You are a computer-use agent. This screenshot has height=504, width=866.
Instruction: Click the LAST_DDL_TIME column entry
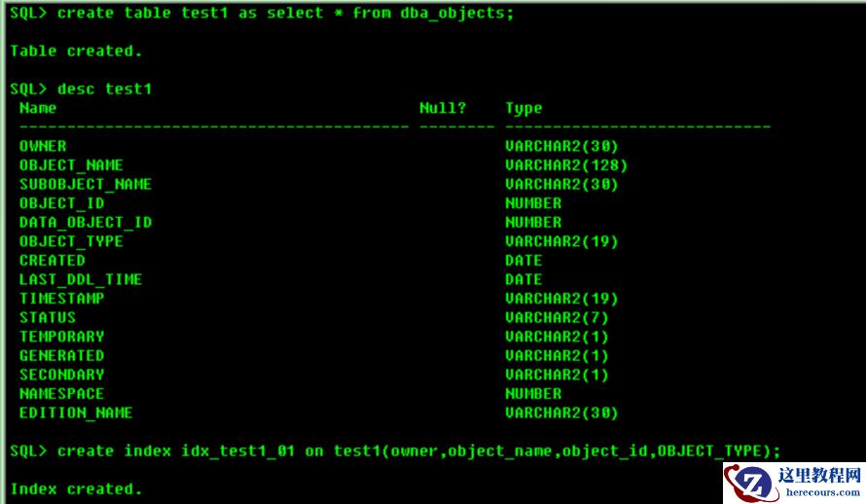click(81, 279)
